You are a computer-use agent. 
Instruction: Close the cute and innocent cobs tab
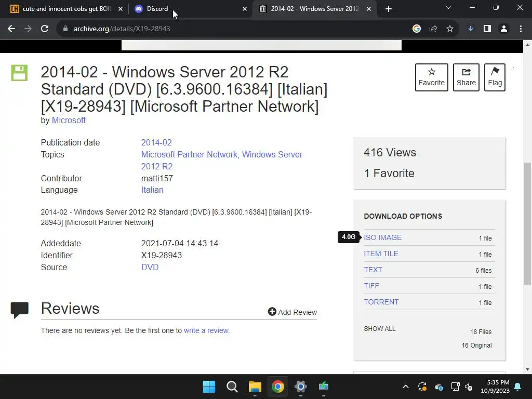point(121,9)
